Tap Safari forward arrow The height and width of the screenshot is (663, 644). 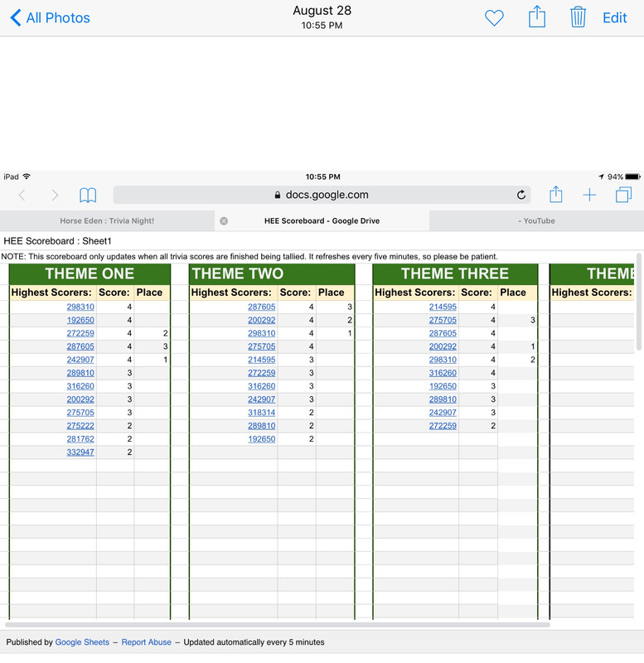(55, 195)
